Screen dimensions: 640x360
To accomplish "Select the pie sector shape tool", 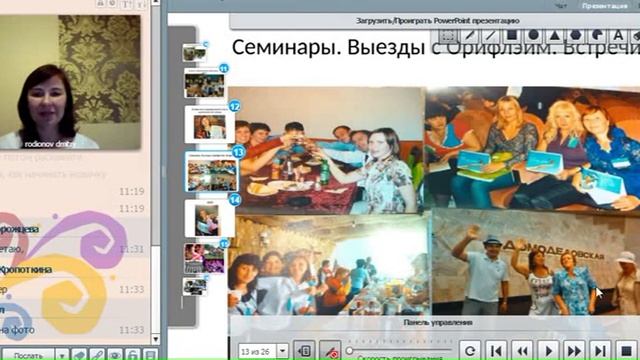I will (x=597, y=36).
